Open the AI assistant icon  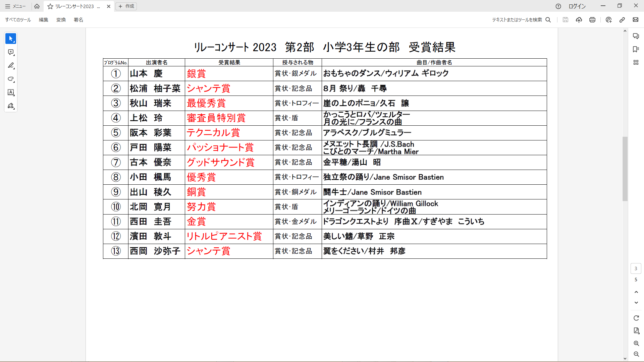609,20
